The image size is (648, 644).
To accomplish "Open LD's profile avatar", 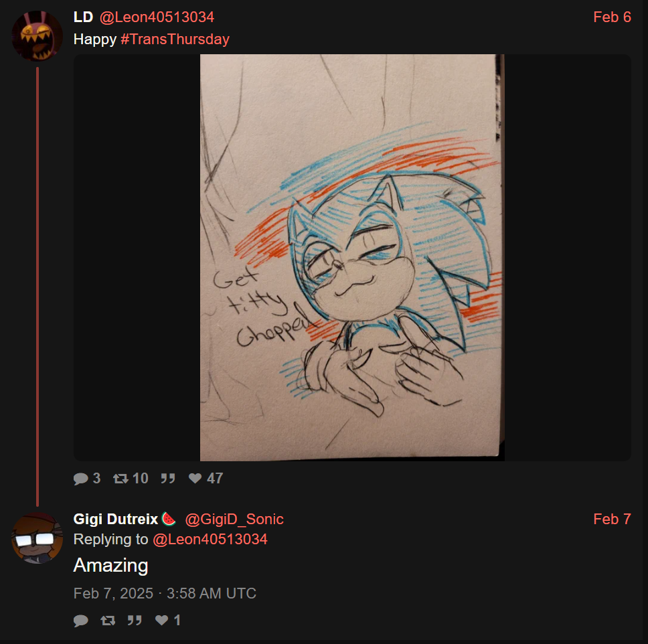I will 37,36.
